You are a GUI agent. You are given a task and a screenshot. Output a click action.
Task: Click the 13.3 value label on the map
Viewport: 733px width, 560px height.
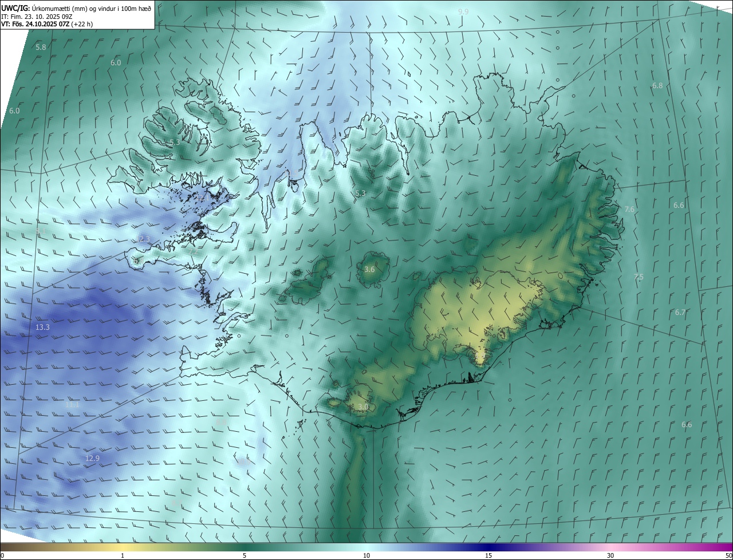42,328
